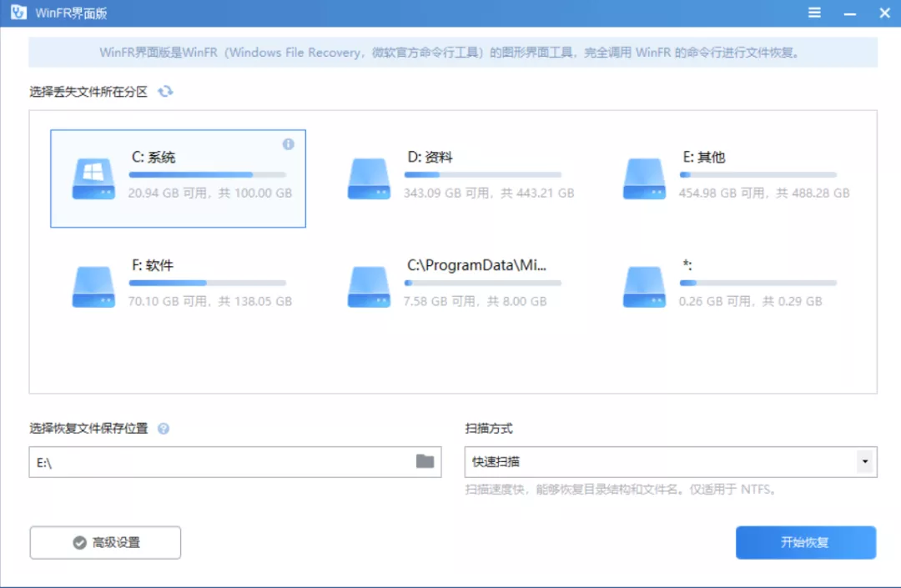Viewport: 901px width, 588px height.
Task: Click the save path field E:\
Action: click(235, 462)
